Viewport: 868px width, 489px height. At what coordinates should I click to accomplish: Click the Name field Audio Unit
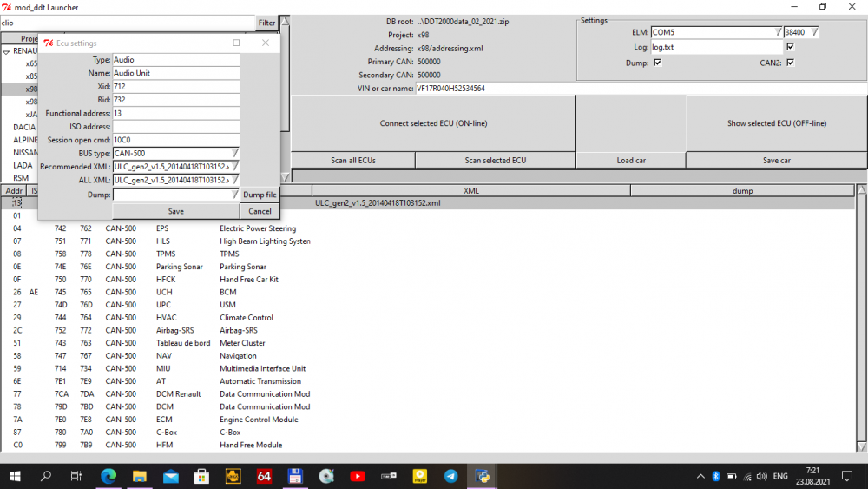(176, 73)
